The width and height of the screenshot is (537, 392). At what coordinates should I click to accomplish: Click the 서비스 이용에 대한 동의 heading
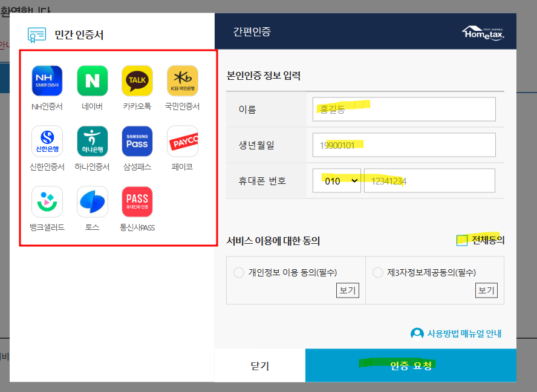click(x=273, y=241)
